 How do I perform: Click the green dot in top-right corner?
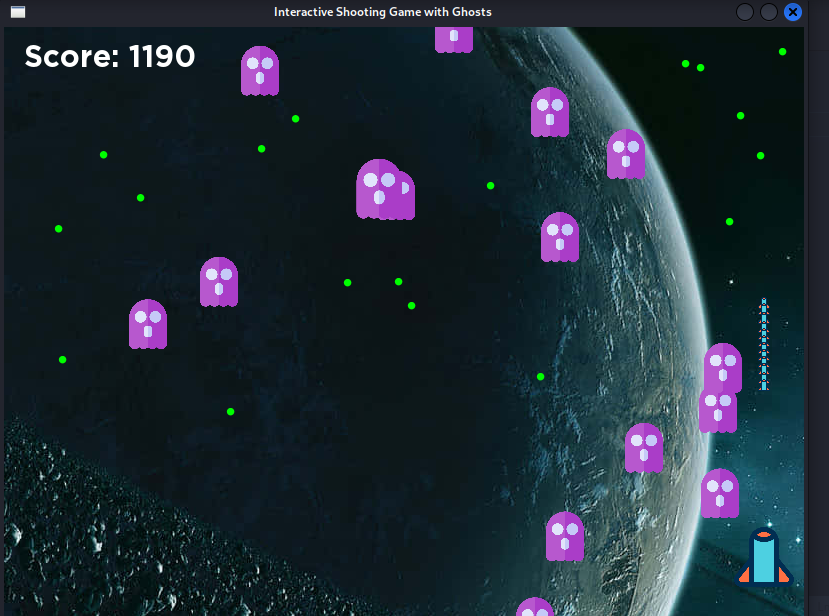782,51
